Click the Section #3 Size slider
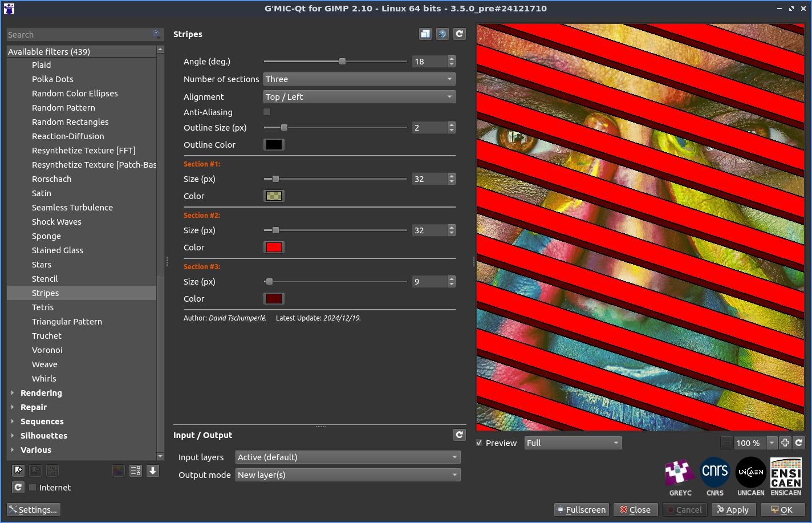 click(x=335, y=282)
